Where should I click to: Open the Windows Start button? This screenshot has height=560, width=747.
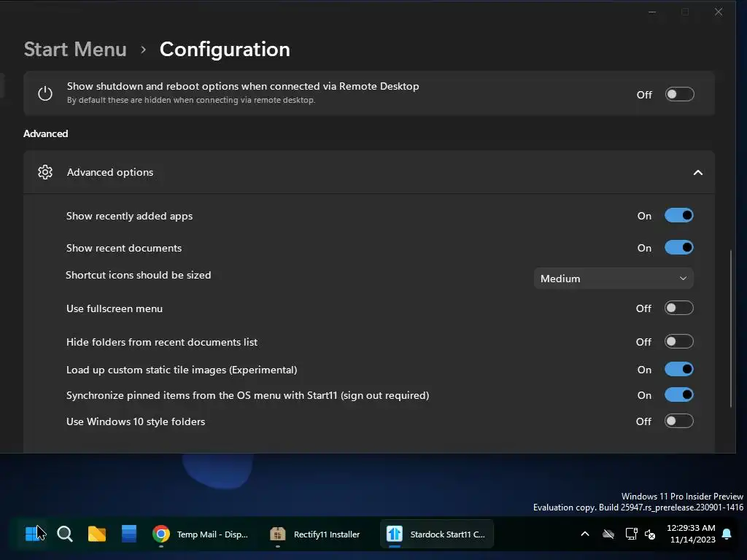click(32, 534)
